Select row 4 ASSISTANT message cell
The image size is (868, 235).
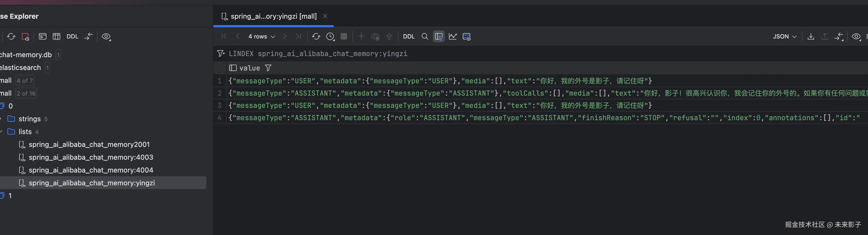click(x=547, y=118)
